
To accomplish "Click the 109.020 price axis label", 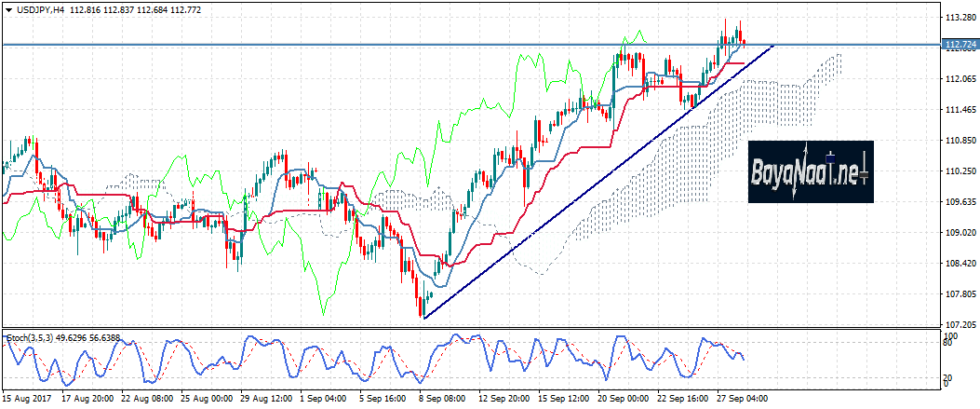I will click(x=959, y=233).
